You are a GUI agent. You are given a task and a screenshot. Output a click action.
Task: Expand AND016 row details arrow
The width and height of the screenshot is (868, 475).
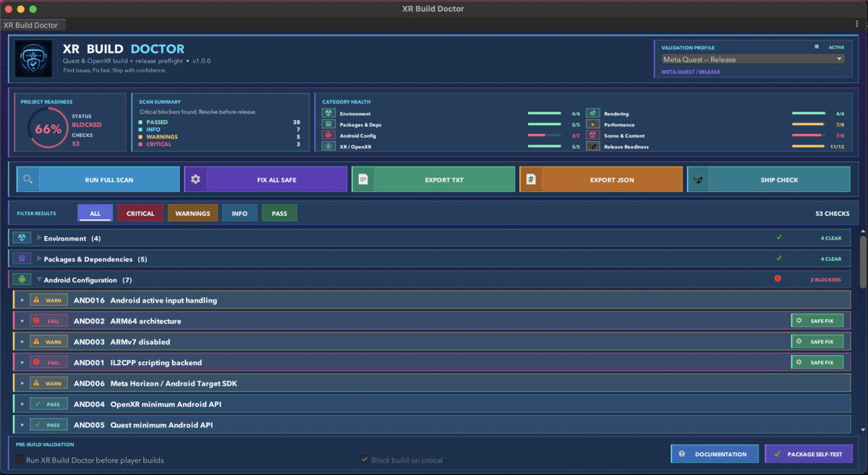[x=22, y=300]
